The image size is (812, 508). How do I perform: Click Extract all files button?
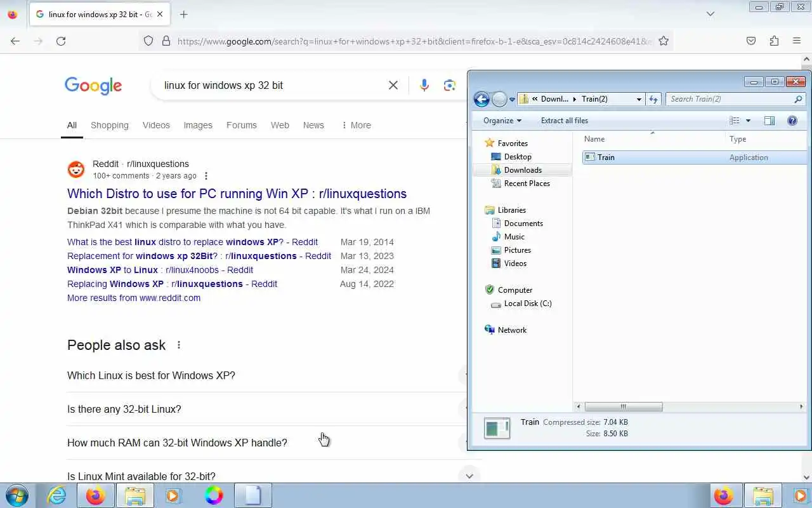[565, 121]
